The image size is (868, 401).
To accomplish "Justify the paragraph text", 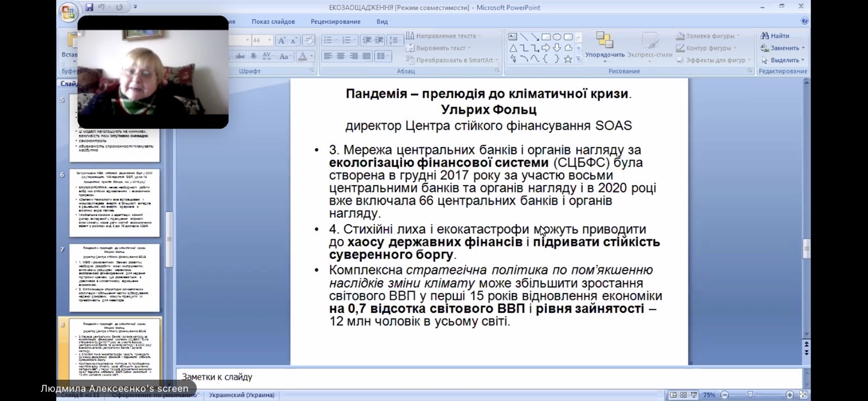I will pyautogui.click(x=367, y=56).
